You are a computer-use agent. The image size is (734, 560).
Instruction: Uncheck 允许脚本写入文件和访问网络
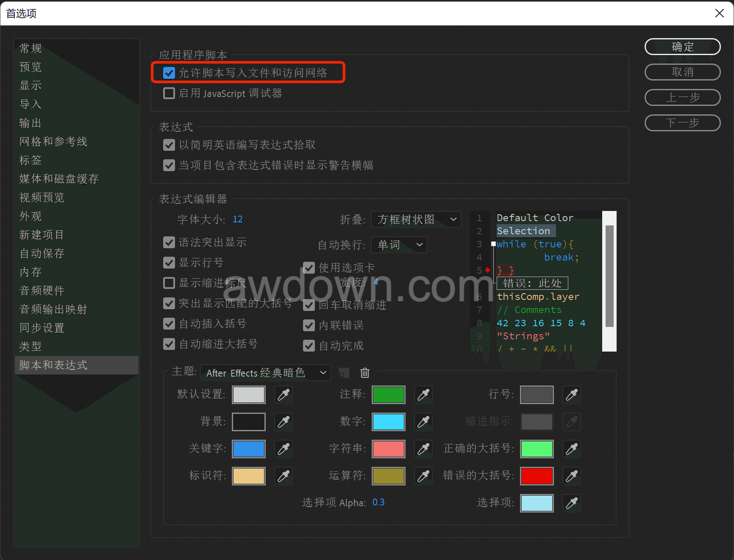coord(169,73)
